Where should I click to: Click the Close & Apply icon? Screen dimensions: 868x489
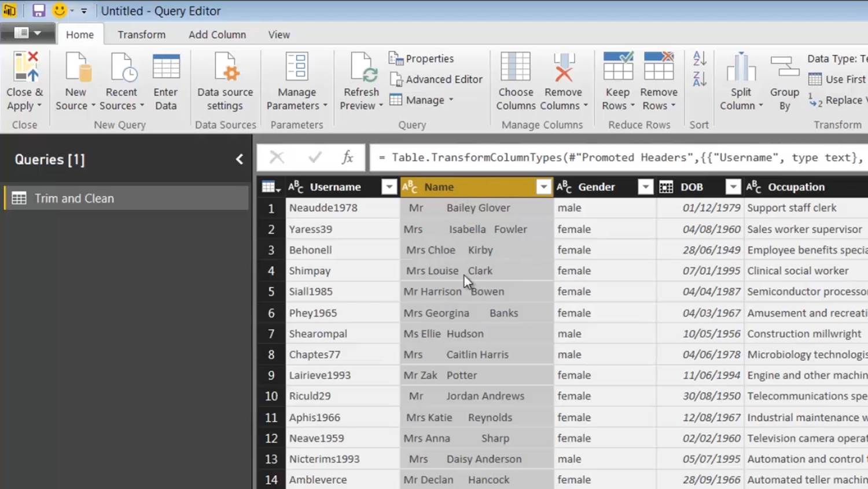25,67
